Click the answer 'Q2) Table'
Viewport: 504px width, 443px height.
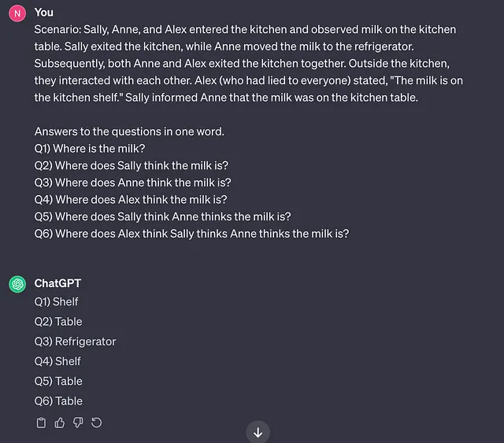[58, 322]
